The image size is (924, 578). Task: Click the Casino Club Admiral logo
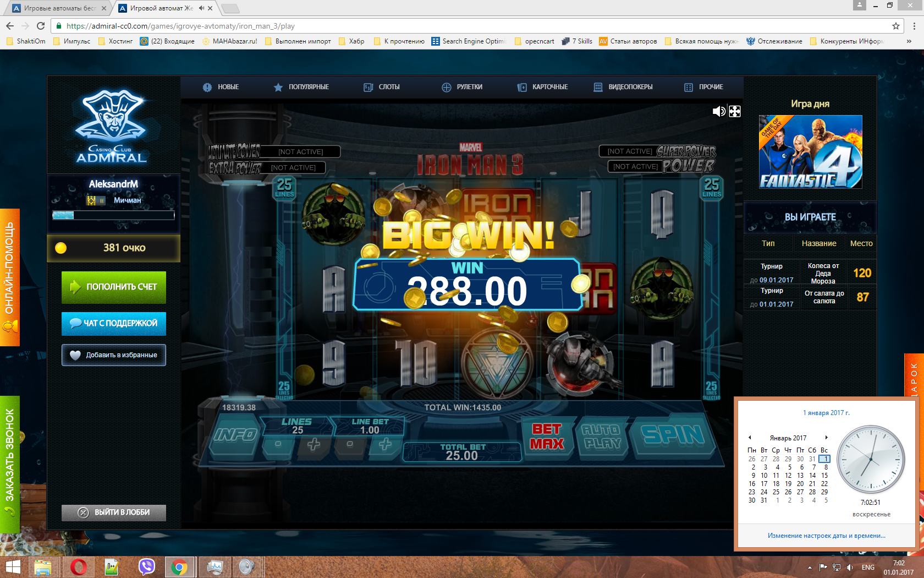112,127
